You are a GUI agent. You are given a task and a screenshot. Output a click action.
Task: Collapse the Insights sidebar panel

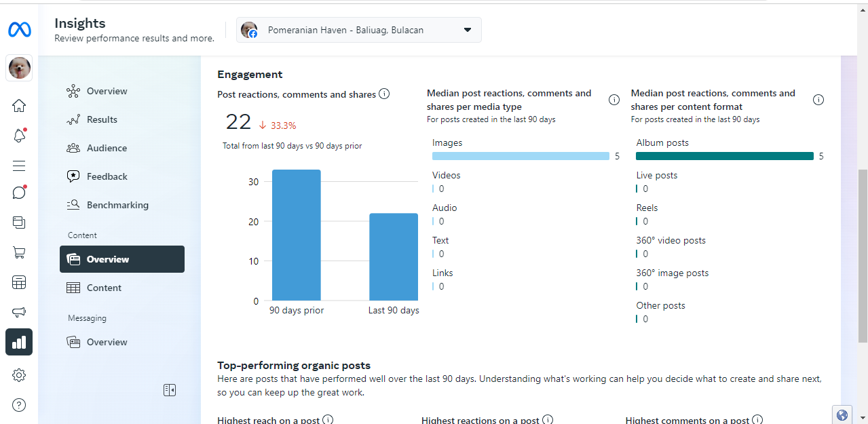pyautogui.click(x=170, y=389)
